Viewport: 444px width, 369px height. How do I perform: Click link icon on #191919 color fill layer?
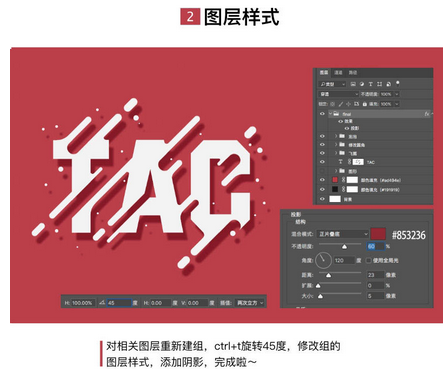343,189
